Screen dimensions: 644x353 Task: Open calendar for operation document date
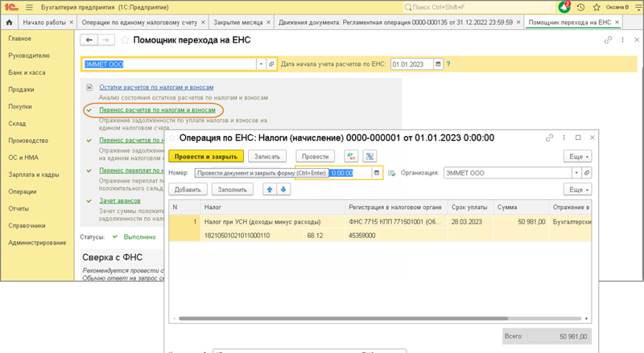377,173
